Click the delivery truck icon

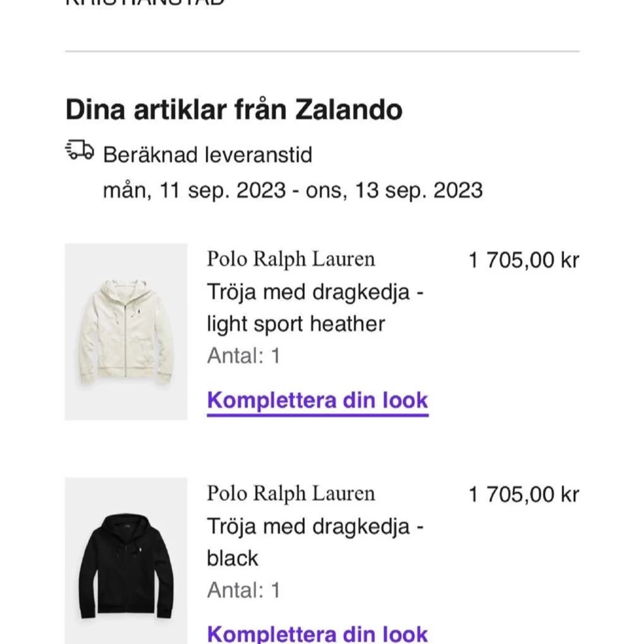(80, 150)
